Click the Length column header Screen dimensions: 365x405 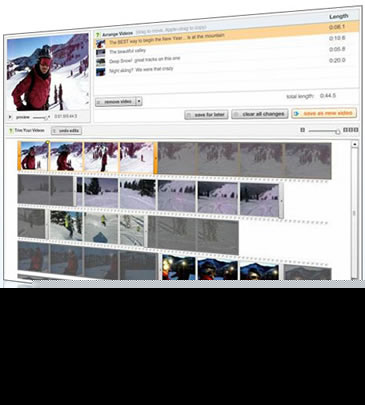[339, 16]
